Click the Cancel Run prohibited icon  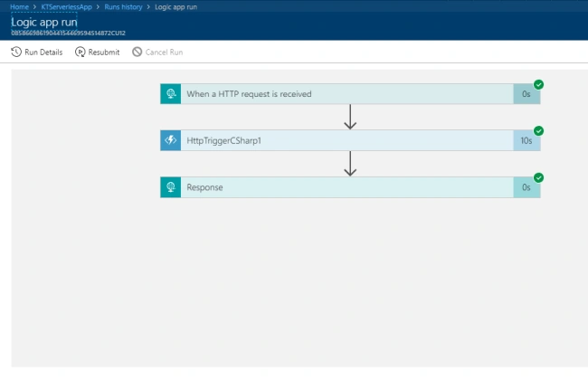(138, 52)
